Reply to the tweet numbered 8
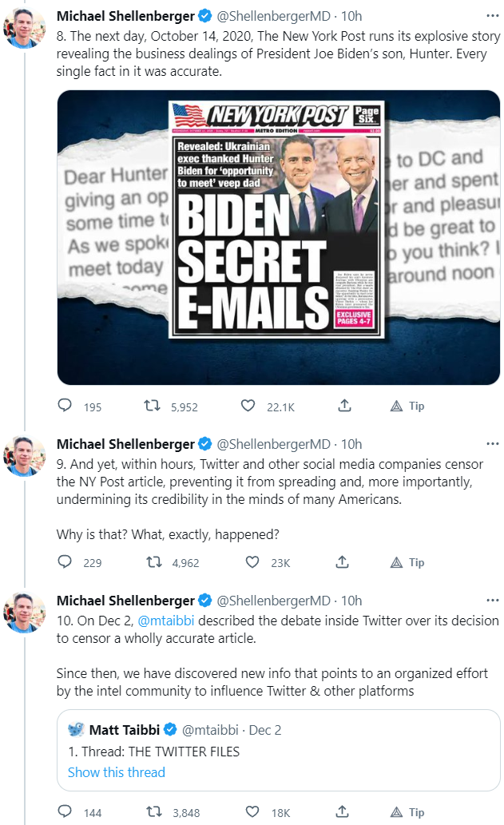 (65, 406)
